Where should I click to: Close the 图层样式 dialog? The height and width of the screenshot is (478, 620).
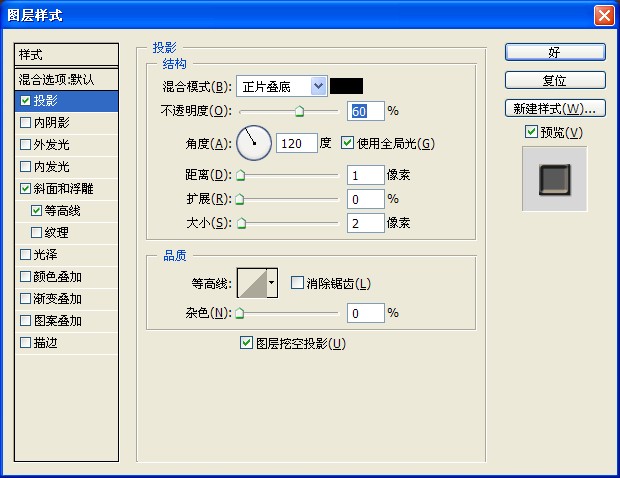coord(603,15)
